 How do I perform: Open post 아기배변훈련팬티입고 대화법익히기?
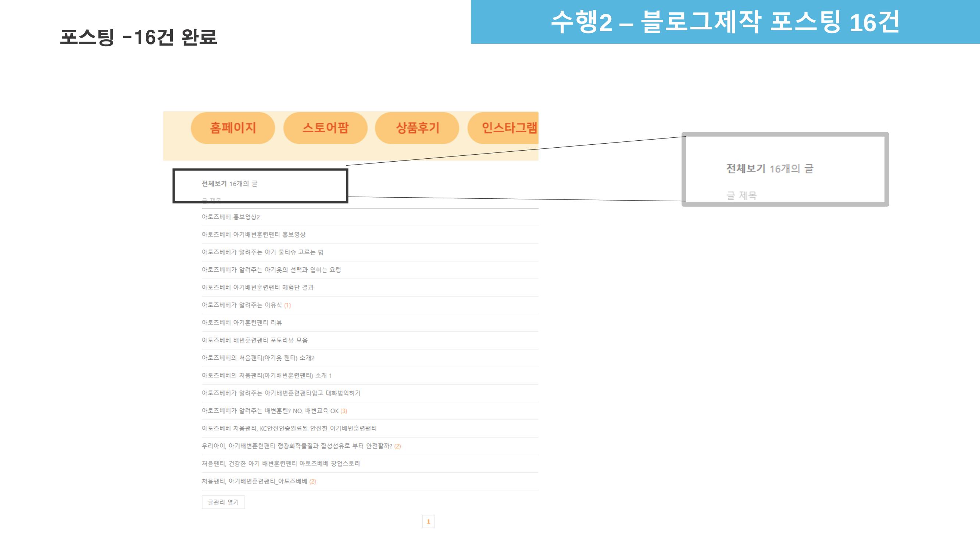click(281, 393)
